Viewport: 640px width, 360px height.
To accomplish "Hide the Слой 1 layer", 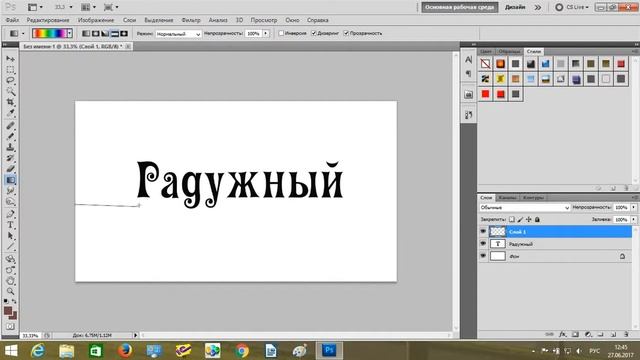I will point(483,231).
